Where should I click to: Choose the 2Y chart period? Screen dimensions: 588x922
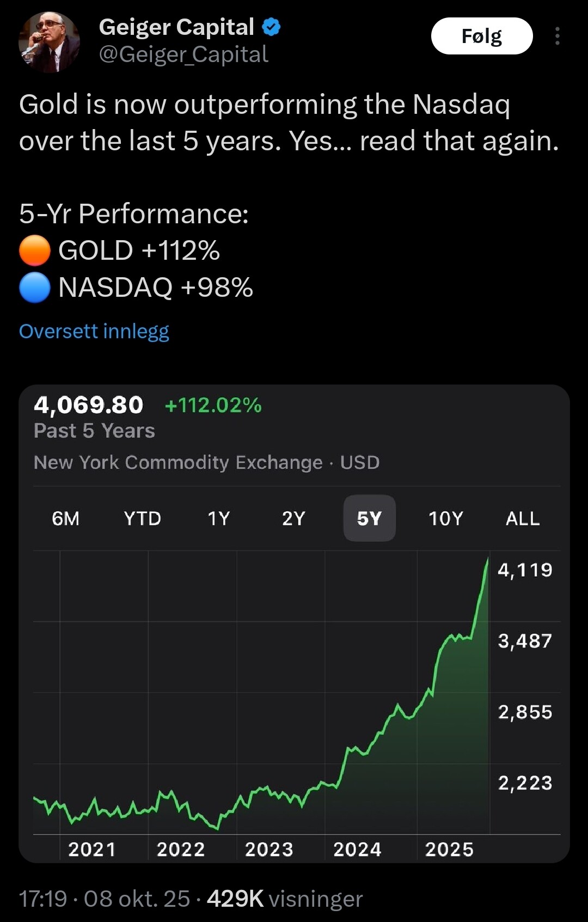coord(293,518)
